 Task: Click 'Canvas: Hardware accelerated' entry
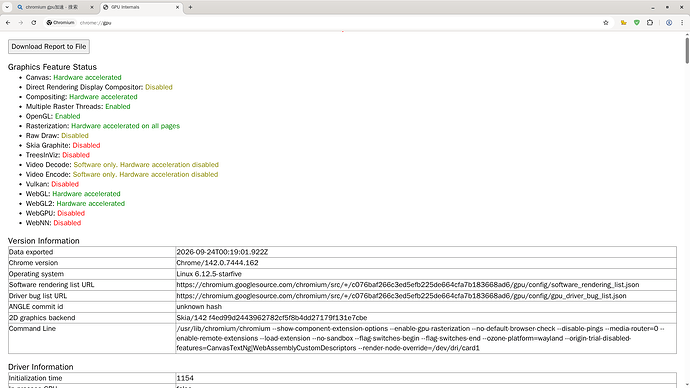tap(73, 77)
